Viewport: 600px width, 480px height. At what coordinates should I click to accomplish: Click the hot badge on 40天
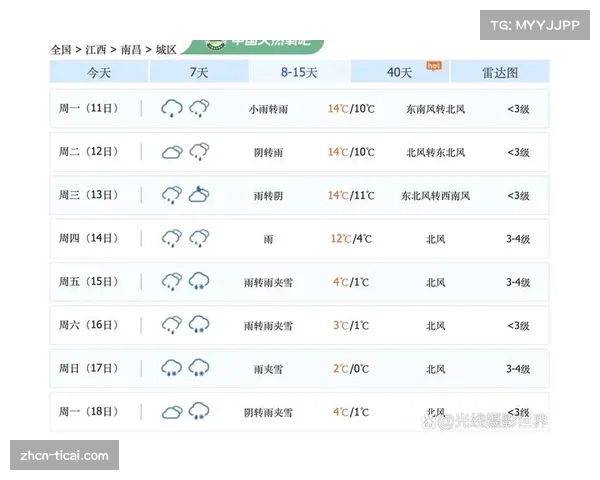[434, 66]
